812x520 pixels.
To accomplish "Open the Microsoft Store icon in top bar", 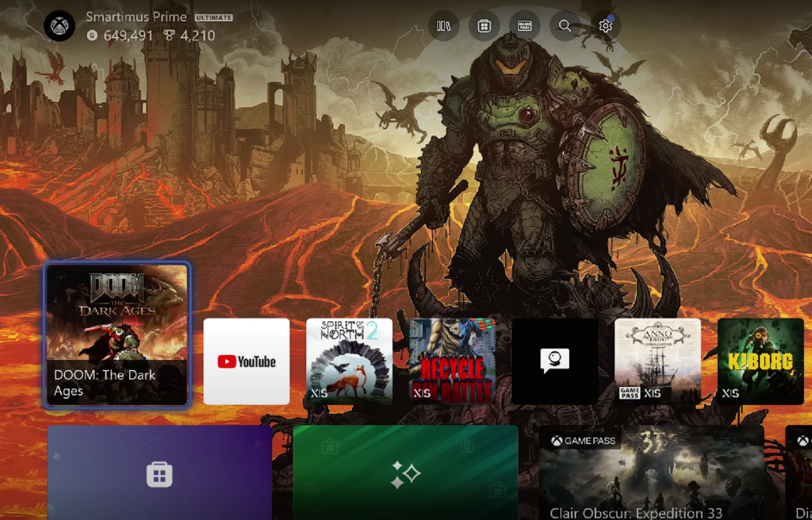I will [x=485, y=25].
